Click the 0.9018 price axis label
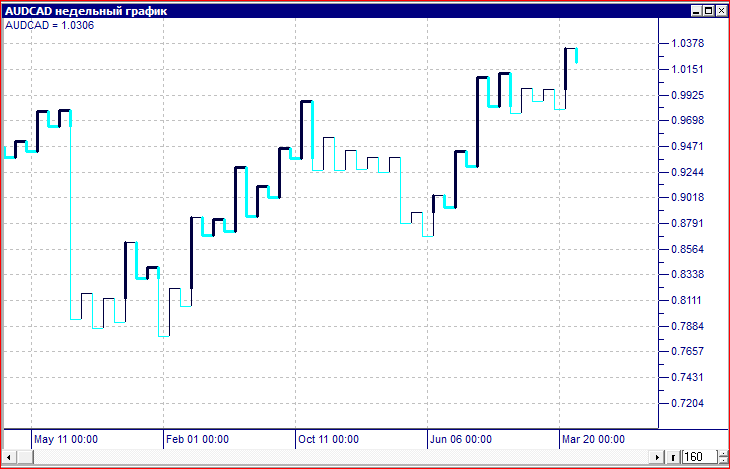The height and width of the screenshot is (469, 730). point(687,197)
